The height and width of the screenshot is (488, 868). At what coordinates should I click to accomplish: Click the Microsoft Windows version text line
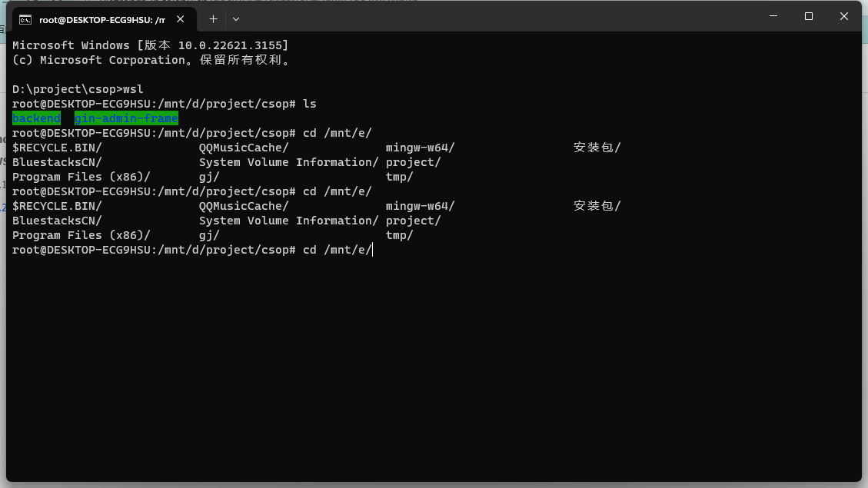[x=151, y=45]
